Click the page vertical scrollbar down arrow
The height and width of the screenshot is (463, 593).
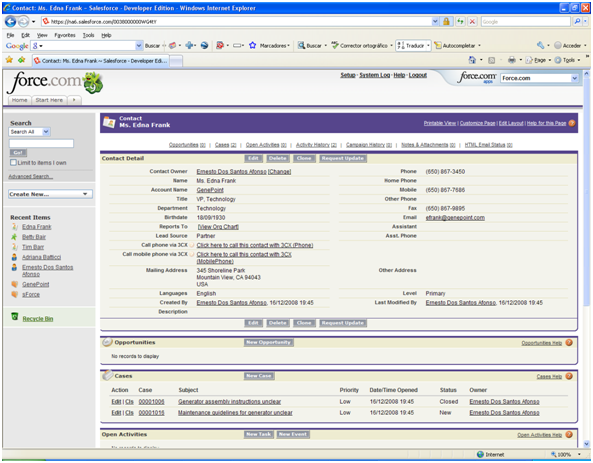586,444
